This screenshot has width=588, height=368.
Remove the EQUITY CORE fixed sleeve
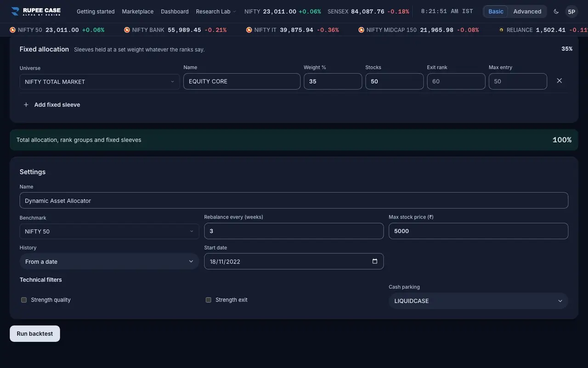point(559,80)
